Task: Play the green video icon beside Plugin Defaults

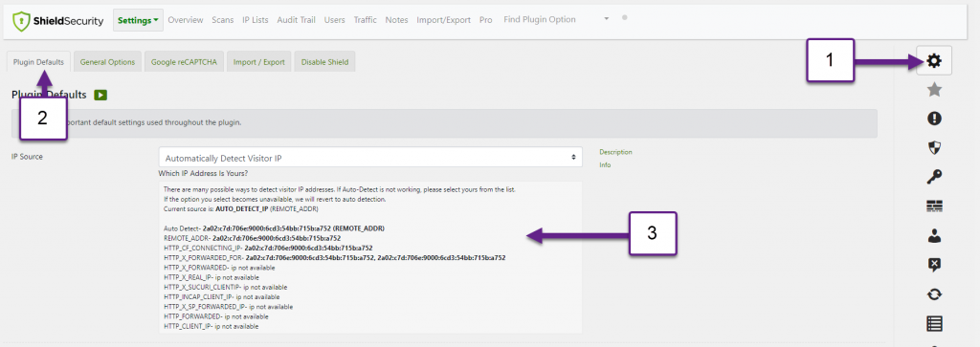Action: [100, 95]
